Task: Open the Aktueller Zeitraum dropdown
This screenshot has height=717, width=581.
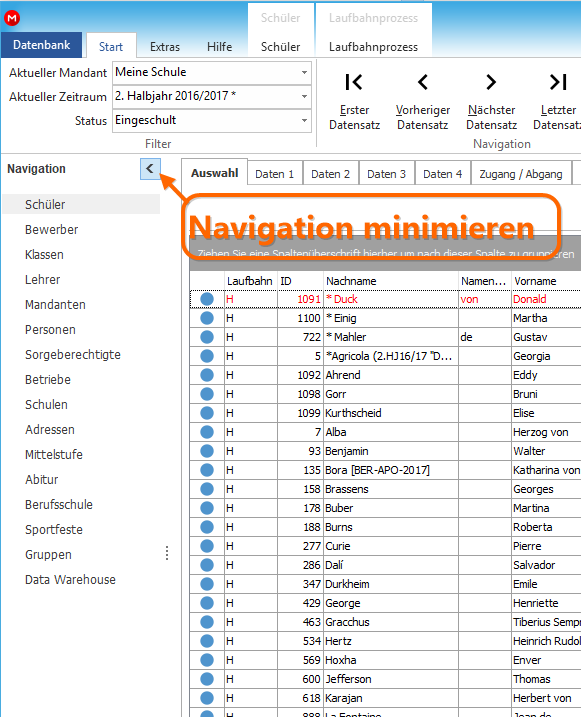Action: (x=304, y=96)
